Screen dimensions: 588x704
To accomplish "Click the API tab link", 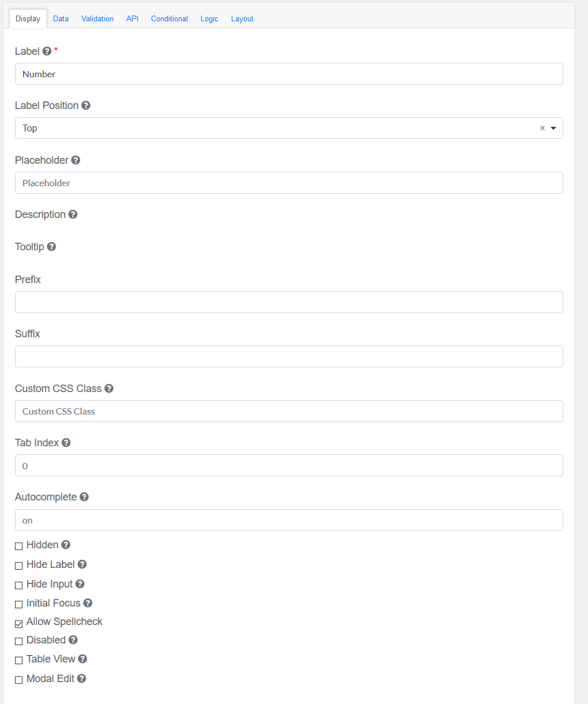I will click(132, 18).
